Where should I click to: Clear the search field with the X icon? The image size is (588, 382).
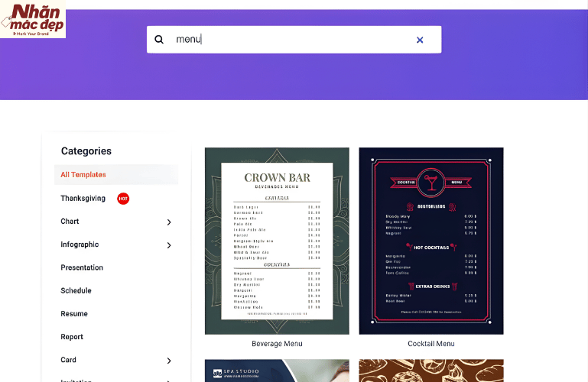tap(420, 40)
